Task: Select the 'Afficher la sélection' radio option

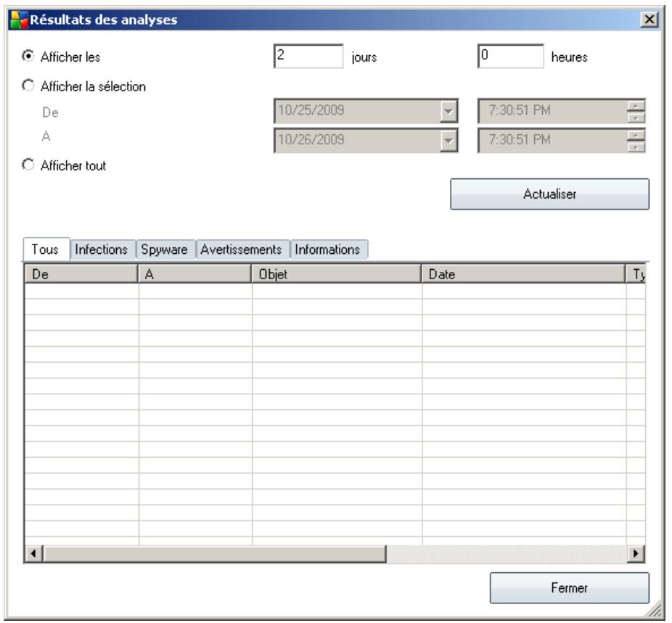Action: pyautogui.click(x=28, y=86)
